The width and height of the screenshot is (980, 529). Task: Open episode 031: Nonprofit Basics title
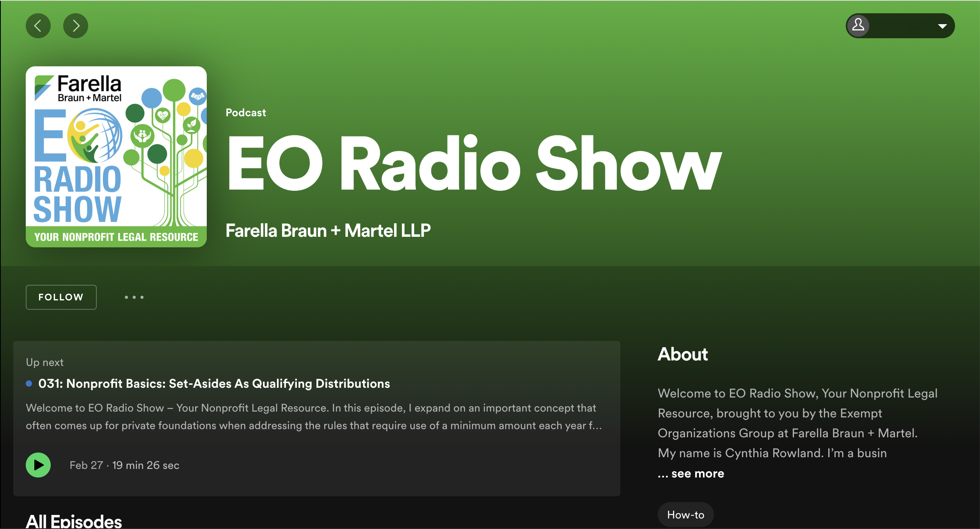tap(214, 383)
